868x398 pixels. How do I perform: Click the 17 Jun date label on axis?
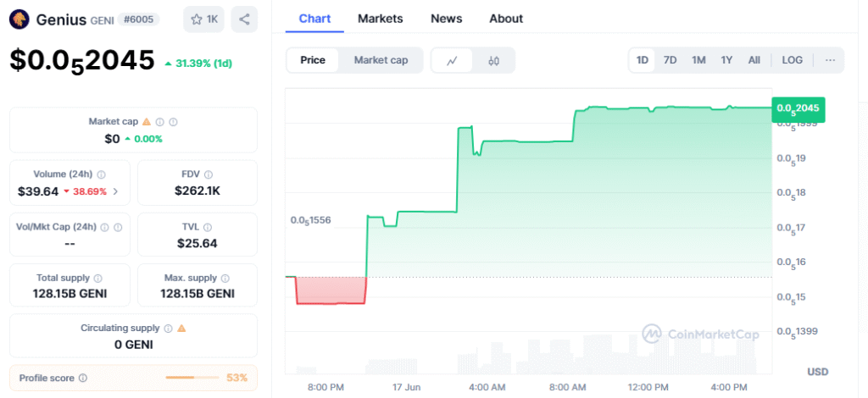coord(406,387)
